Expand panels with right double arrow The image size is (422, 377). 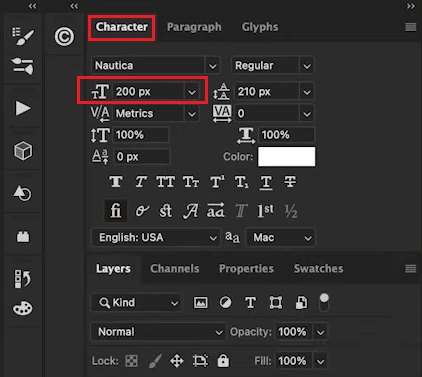pyautogui.click(x=411, y=6)
